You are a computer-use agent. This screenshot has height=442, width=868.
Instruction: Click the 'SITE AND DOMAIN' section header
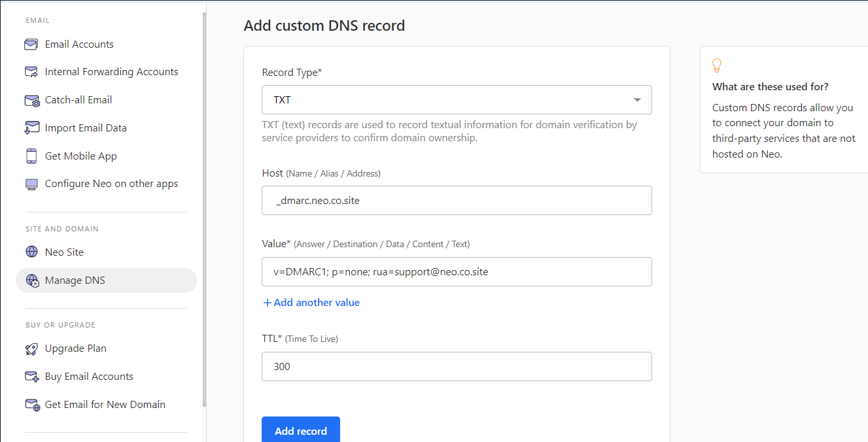click(62, 229)
